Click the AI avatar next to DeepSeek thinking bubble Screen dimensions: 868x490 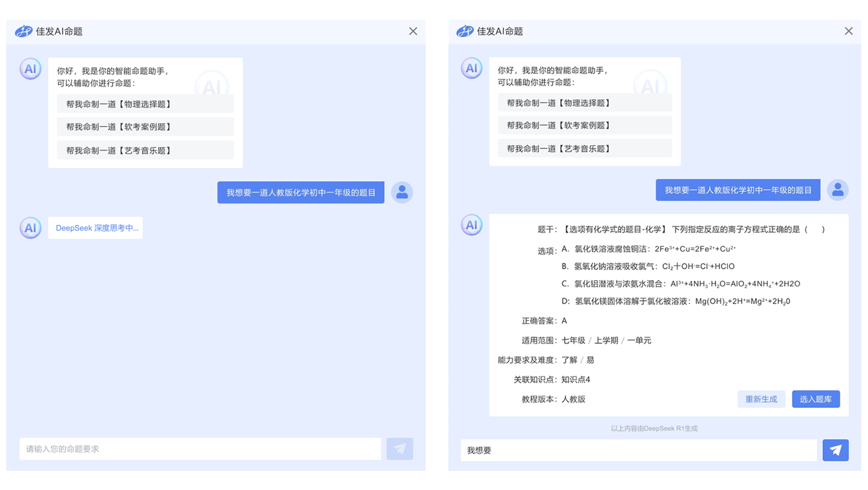[x=30, y=228]
